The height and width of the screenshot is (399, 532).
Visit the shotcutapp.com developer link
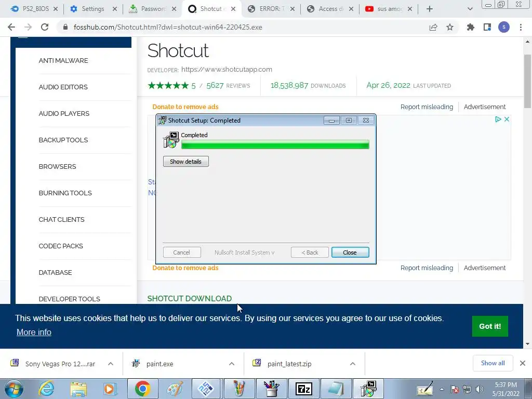coord(227,69)
